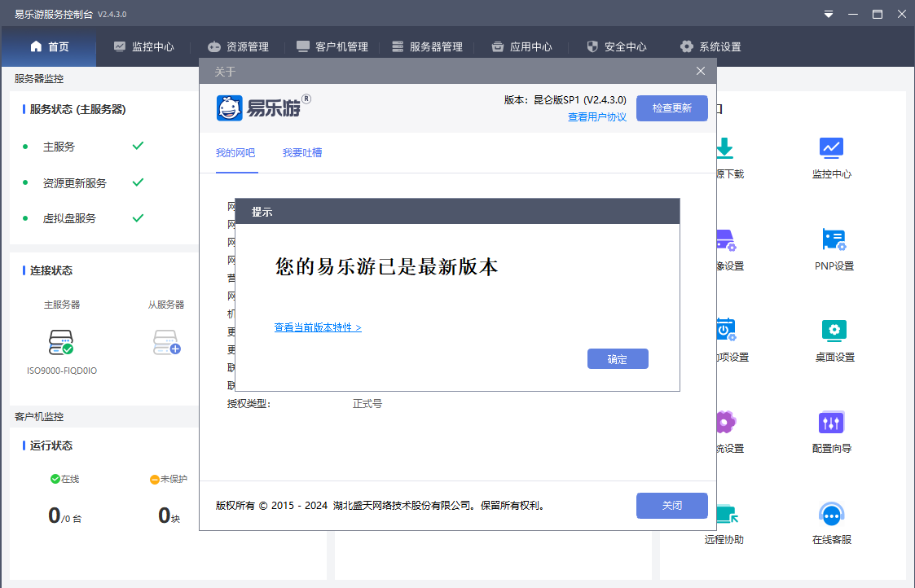915x588 pixels.
Task: Click the 系统设置 gear icon
Action: click(x=687, y=46)
